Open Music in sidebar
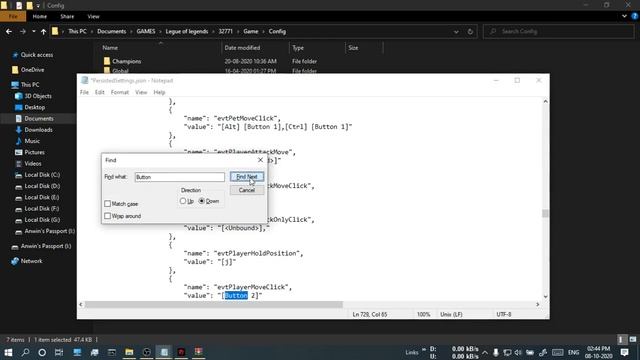The height and width of the screenshot is (360, 640). (32, 141)
